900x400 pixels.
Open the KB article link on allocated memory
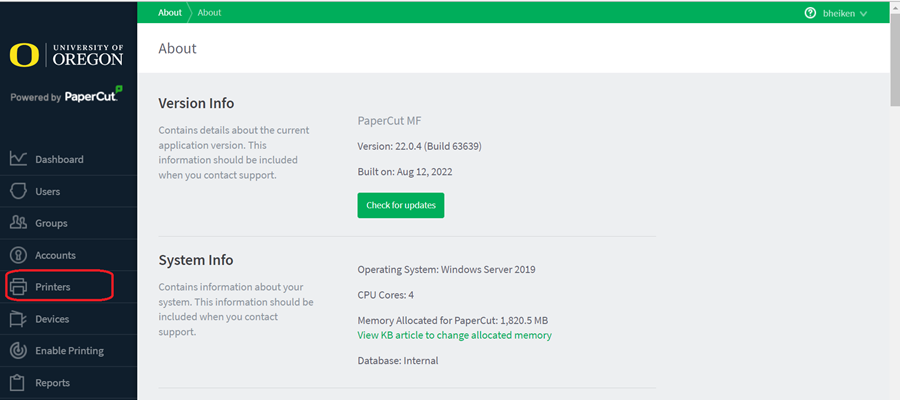pyautogui.click(x=454, y=335)
